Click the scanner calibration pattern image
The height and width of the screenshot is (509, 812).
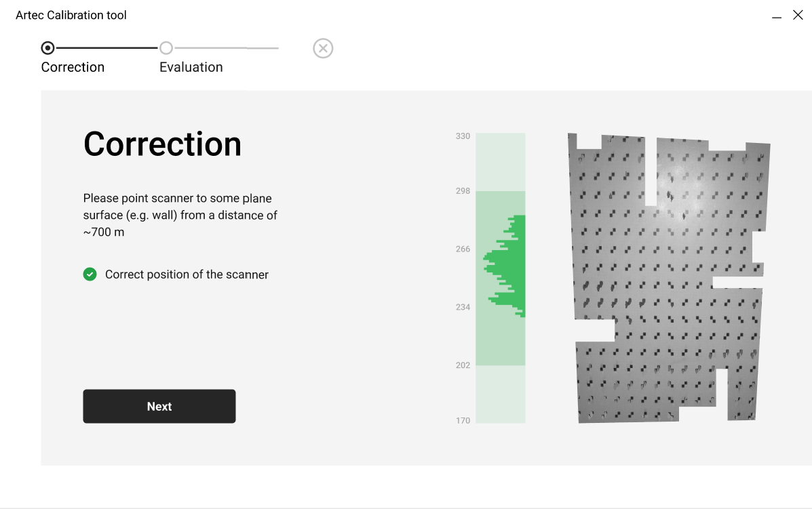click(668, 278)
